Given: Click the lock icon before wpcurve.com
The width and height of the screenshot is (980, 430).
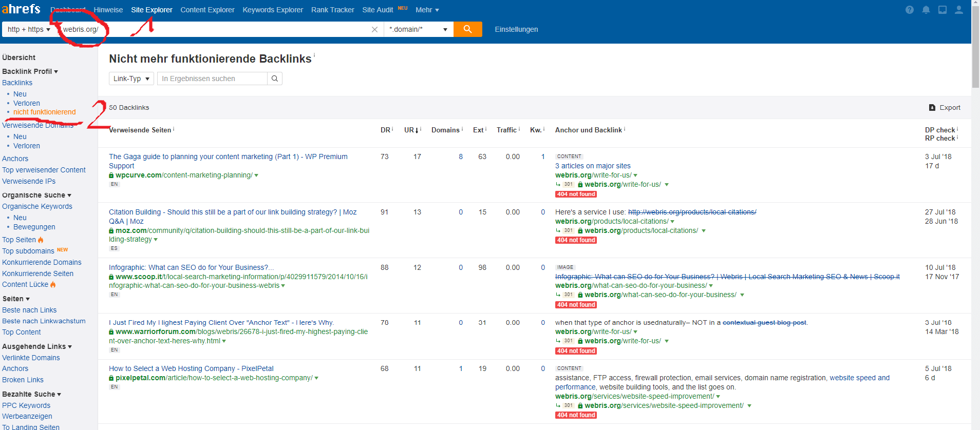Looking at the screenshot, I should coord(111,175).
